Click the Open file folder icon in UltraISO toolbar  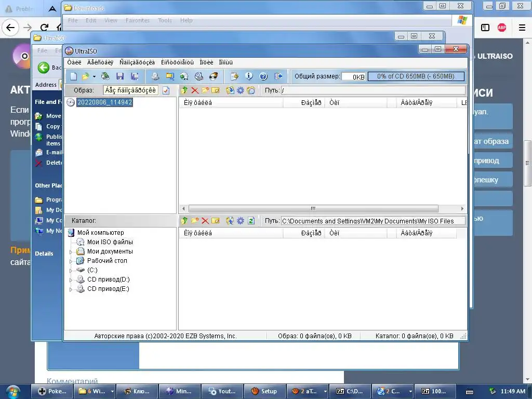coord(86,76)
